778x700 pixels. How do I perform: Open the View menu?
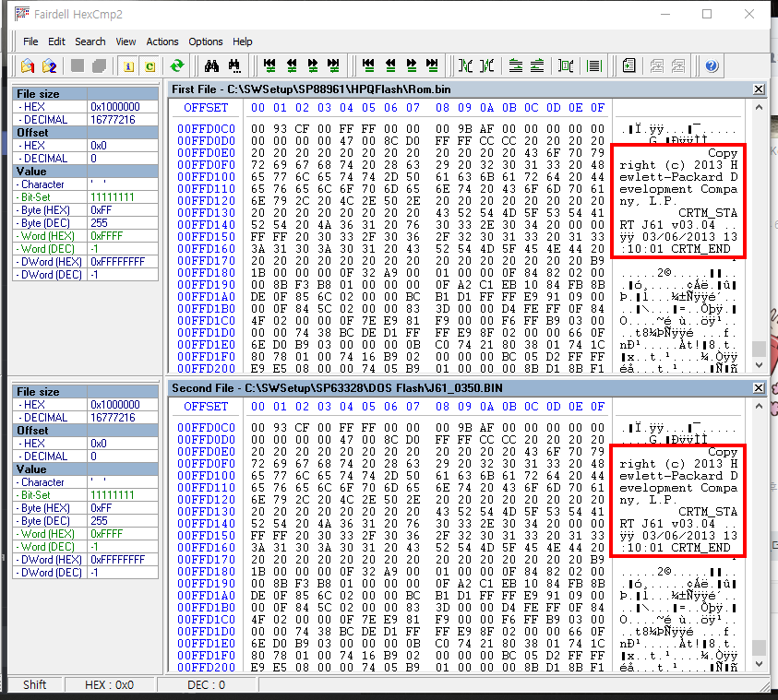(x=126, y=42)
